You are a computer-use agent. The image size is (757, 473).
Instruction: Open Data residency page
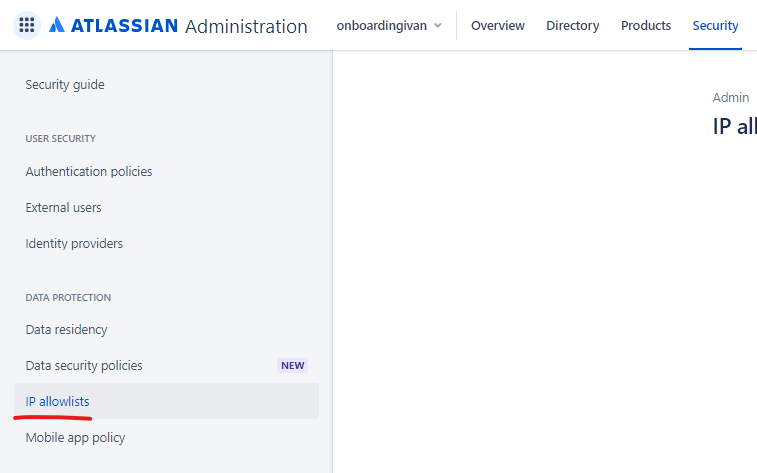(66, 330)
